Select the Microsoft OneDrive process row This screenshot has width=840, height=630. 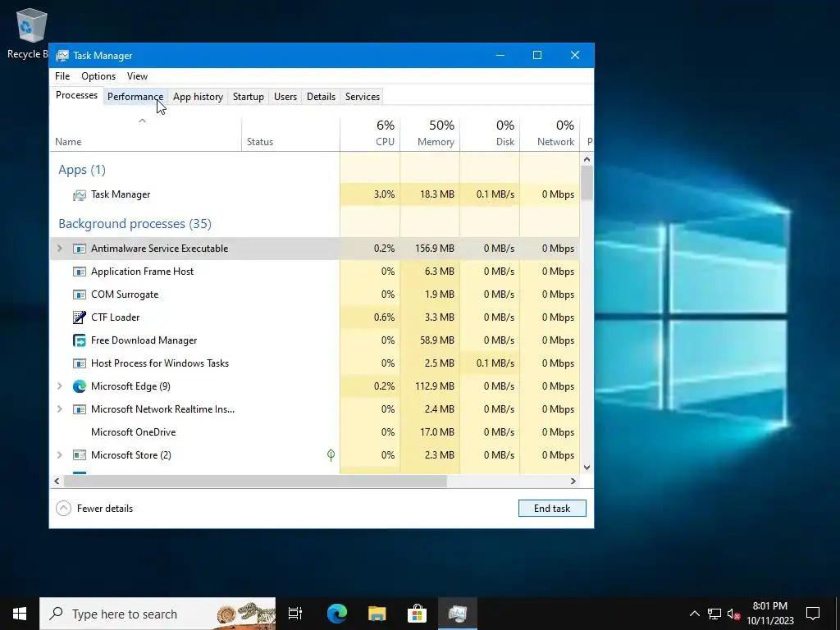[315, 432]
